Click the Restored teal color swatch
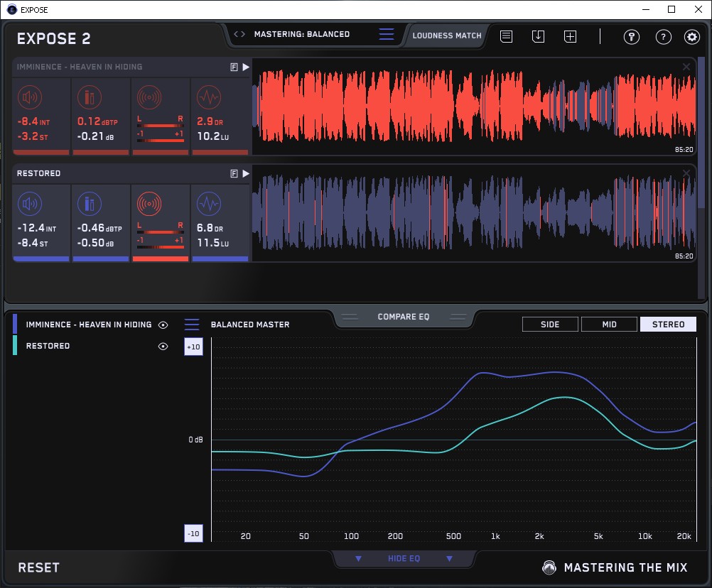The width and height of the screenshot is (712, 588). coord(15,345)
